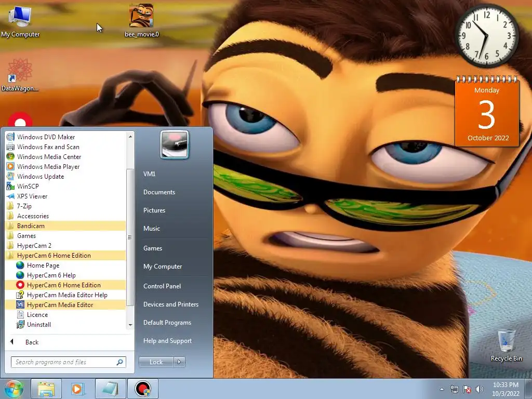The image size is (532, 399).
Task: Click the Search programs and files box
Action: coord(68,362)
